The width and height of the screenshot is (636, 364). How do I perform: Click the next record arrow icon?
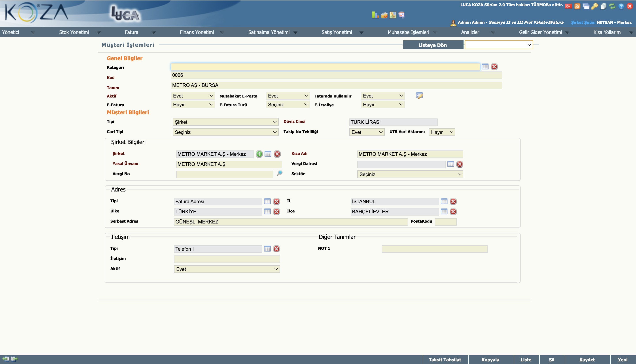click(14, 359)
